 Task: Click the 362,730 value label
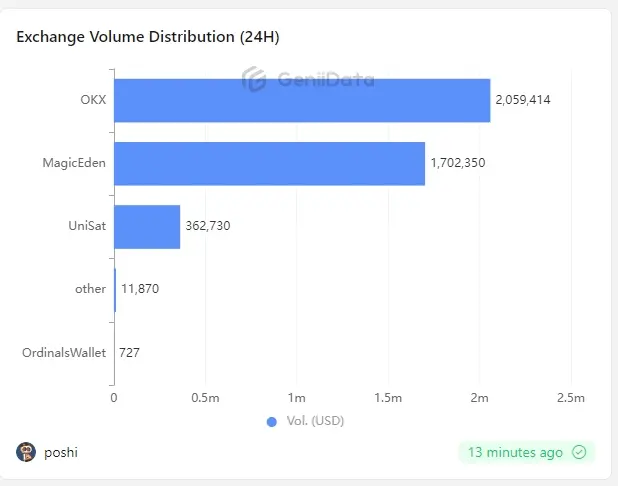pos(208,226)
